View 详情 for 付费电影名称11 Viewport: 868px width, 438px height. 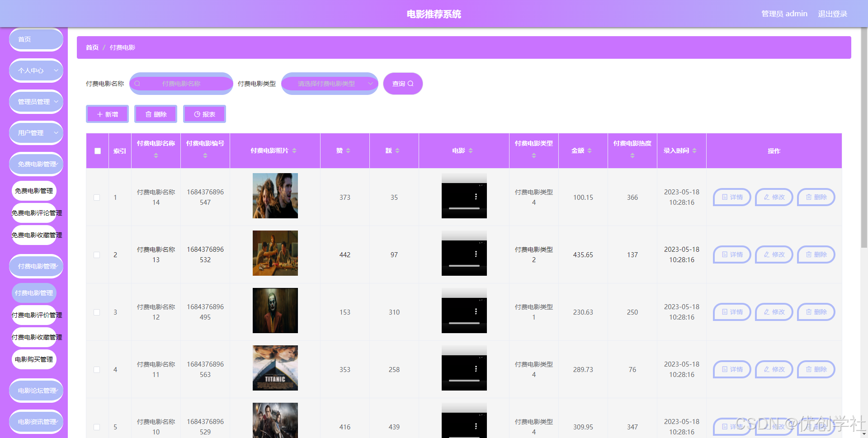pos(732,369)
